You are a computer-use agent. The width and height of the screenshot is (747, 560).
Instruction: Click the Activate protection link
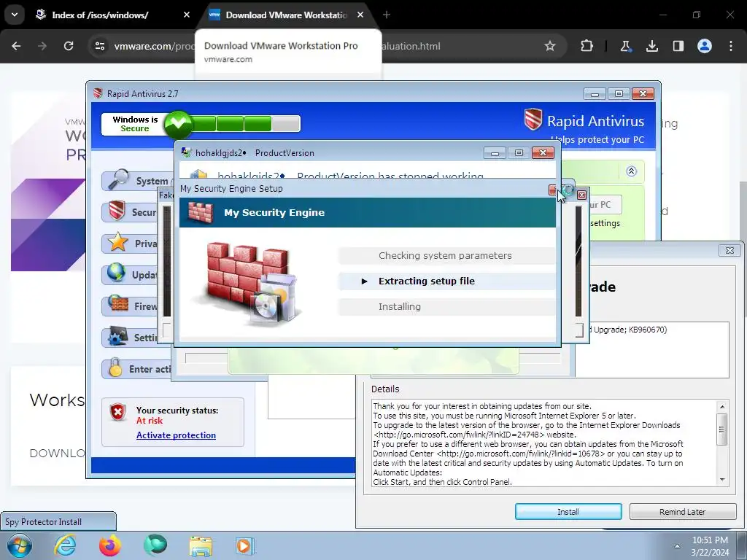pyautogui.click(x=176, y=435)
